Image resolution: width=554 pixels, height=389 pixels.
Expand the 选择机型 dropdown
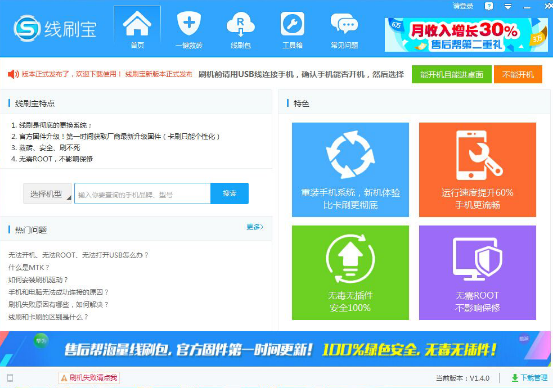coord(48,194)
